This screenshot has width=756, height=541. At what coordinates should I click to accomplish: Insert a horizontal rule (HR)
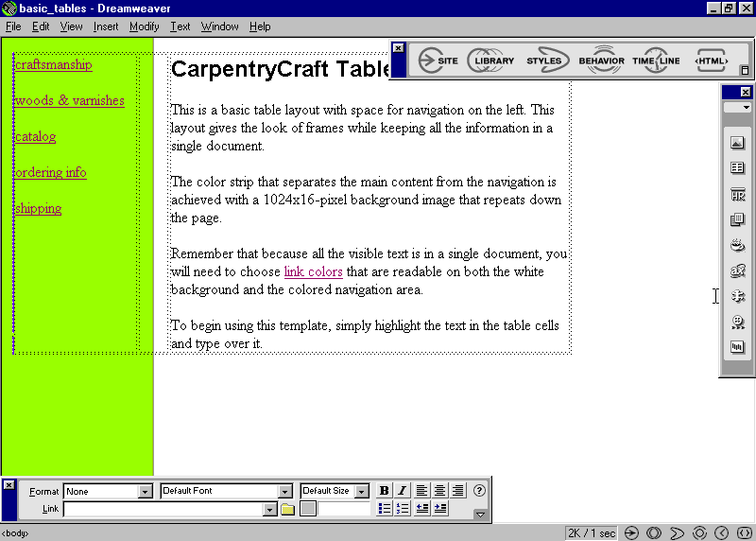coord(738,195)
